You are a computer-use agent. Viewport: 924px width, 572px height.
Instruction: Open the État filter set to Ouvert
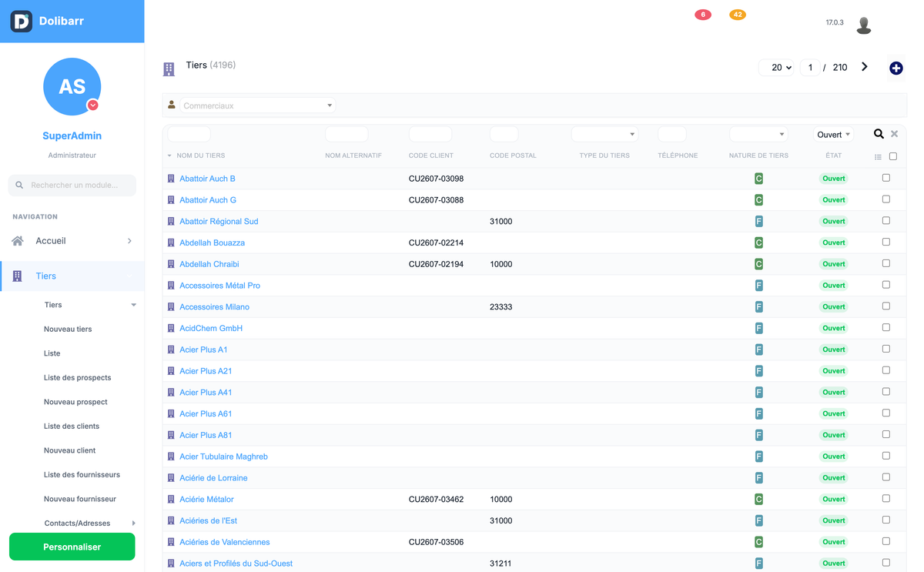point(834,134)
